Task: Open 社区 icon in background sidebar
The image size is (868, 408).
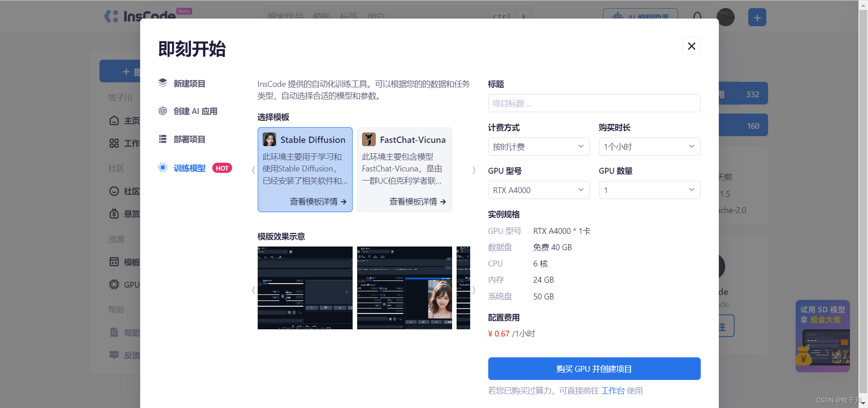Action: [x=114, y=191]
